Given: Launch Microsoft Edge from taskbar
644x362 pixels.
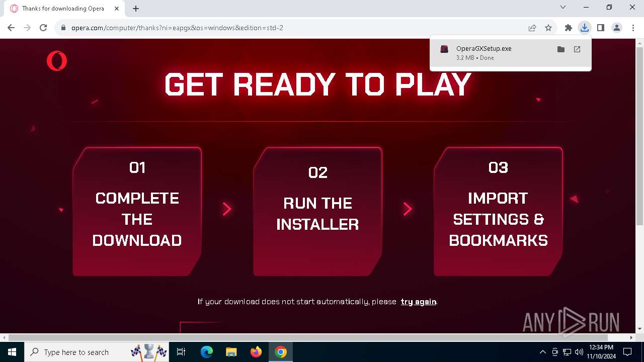Looking at the screenshot, I should (207, 352).
